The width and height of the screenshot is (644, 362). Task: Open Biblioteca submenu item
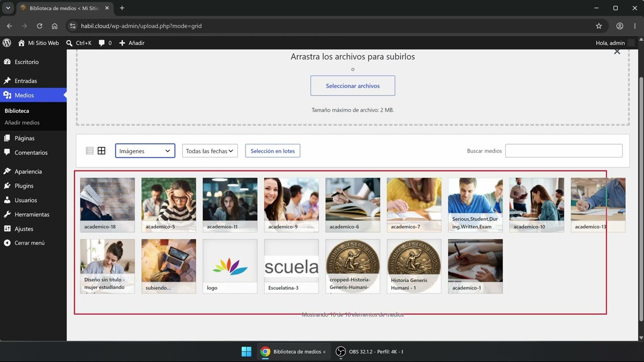click(17, 111)
